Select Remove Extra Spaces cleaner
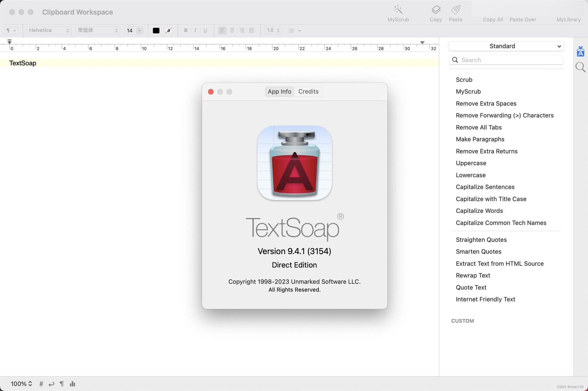 tap(486, 103)
